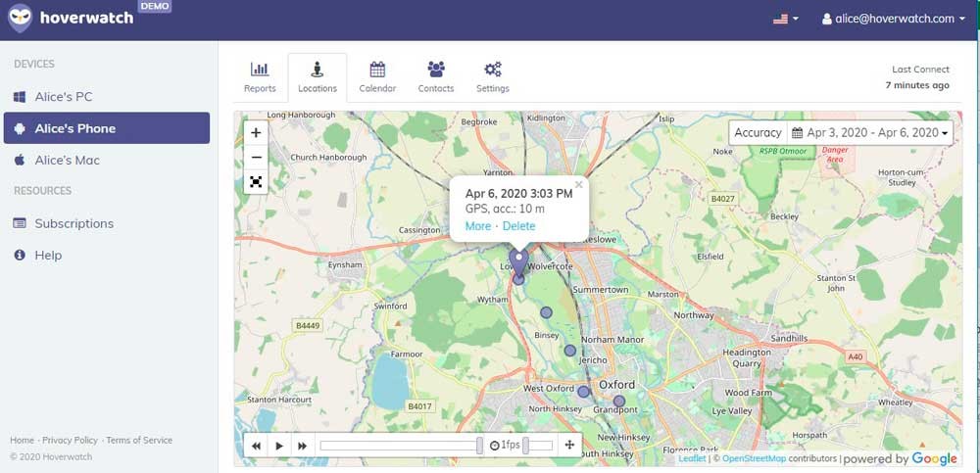This screenshot has height=473, width=980.
Task: Adjust the fps speed slider
Action: tap(538, 446)
